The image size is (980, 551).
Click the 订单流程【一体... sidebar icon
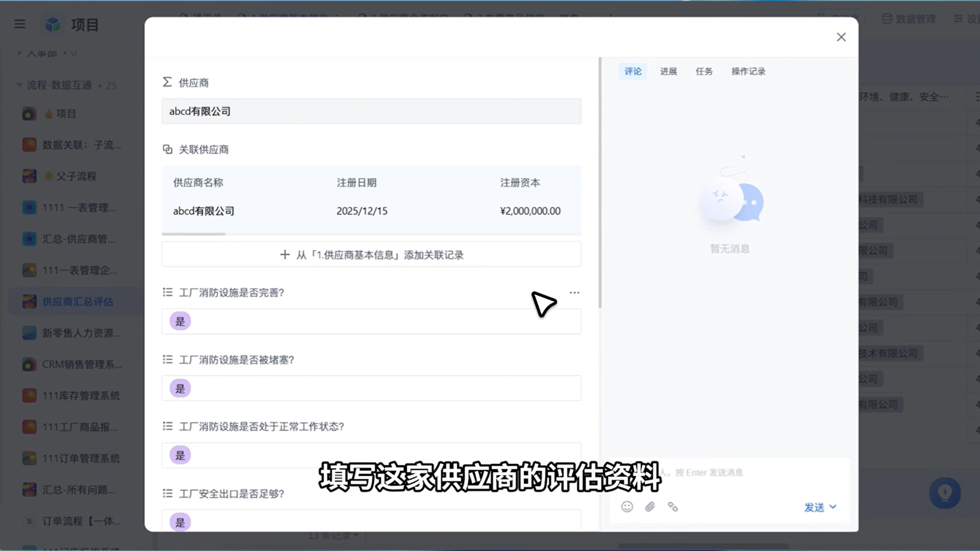(x=29, y=521)
